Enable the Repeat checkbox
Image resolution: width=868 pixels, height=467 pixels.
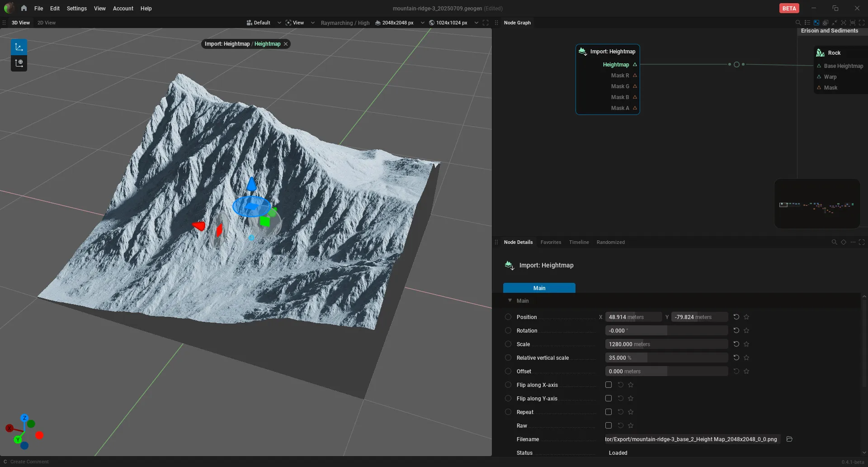click(609, 412)
